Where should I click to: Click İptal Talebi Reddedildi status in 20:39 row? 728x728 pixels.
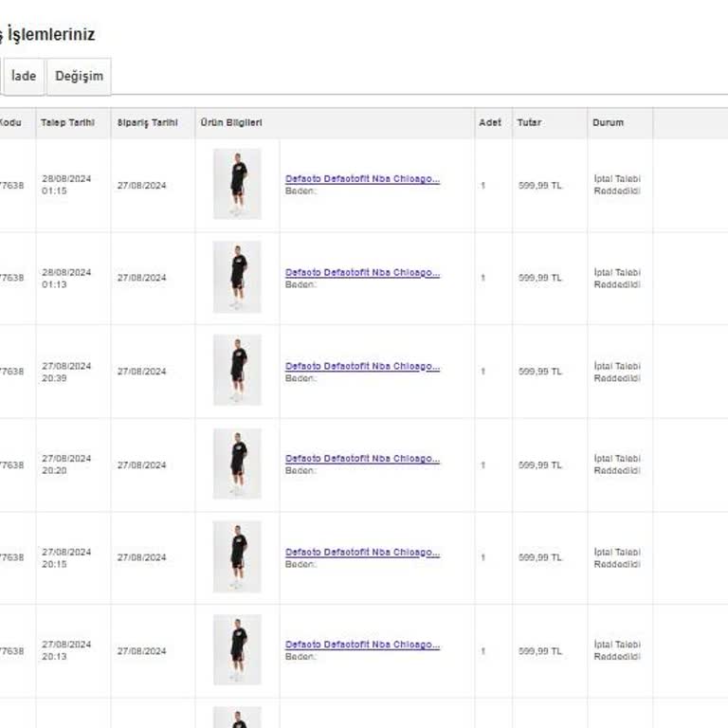point(617,372)
